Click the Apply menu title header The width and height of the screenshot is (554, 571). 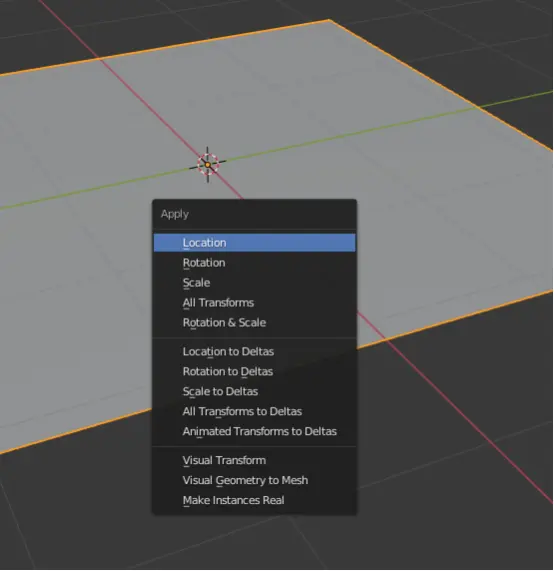coord(175,214)
